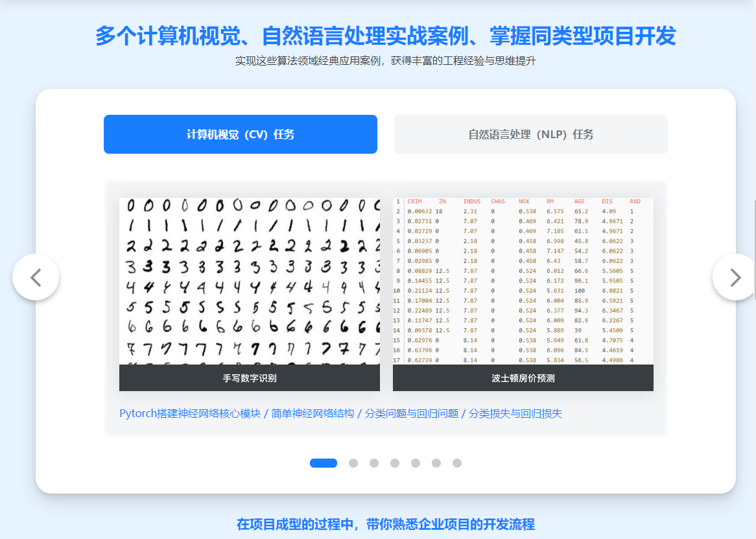Jump to the second carousel slide dot

coord(353,463)
